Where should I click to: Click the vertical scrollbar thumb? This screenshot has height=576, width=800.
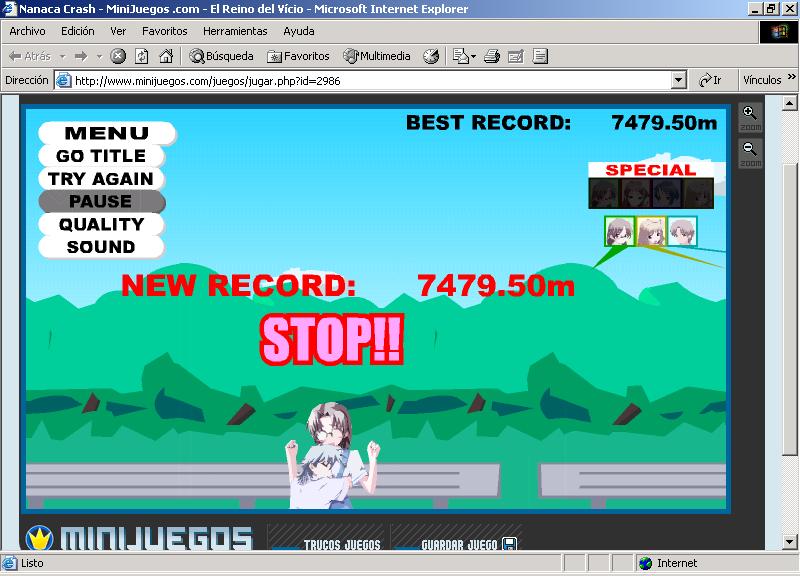click(789, 310)
